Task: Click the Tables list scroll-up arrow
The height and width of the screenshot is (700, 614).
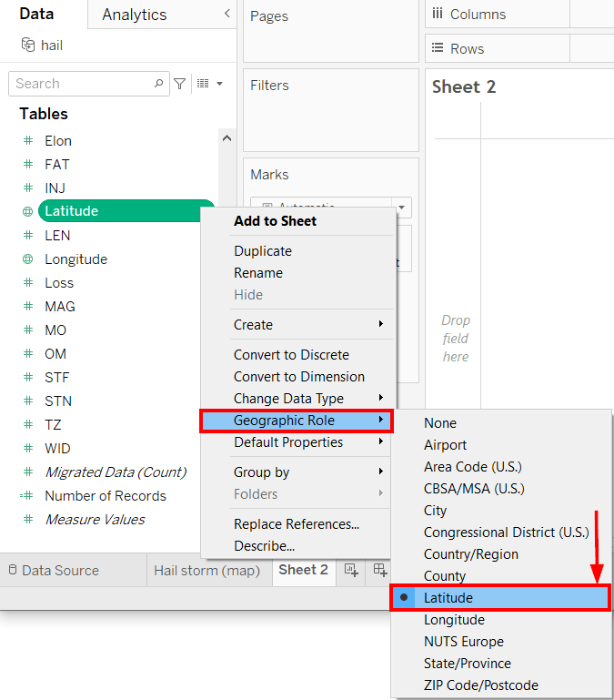Action: [x=227, y=138]
